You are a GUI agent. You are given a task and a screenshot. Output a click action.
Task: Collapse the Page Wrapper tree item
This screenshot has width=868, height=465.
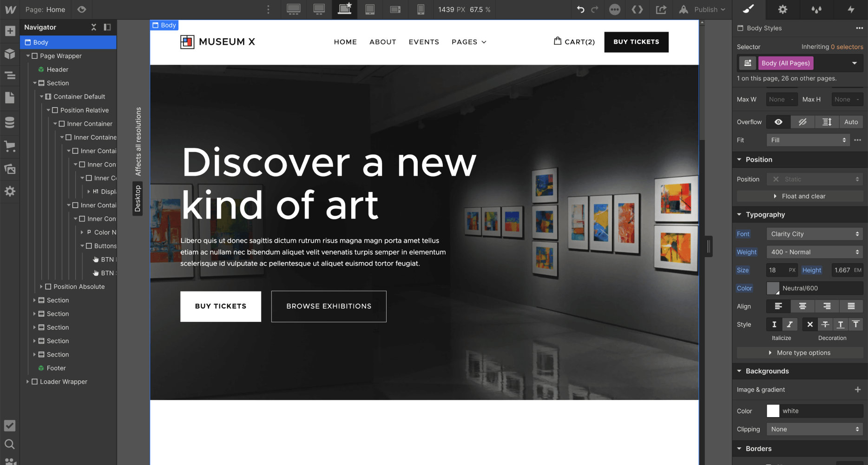29,56
